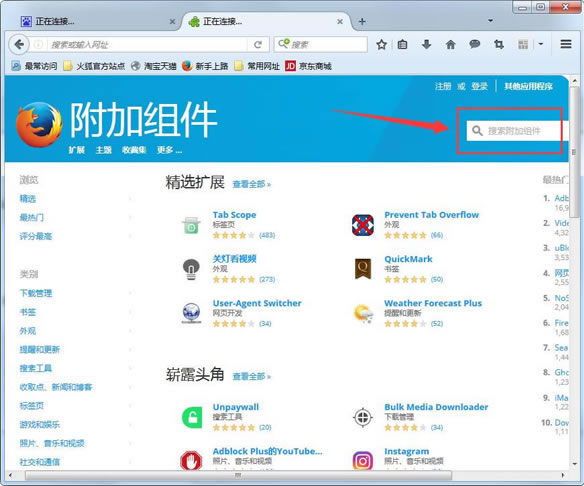Open the Weather Forecast Plus icon

point(363,314)
